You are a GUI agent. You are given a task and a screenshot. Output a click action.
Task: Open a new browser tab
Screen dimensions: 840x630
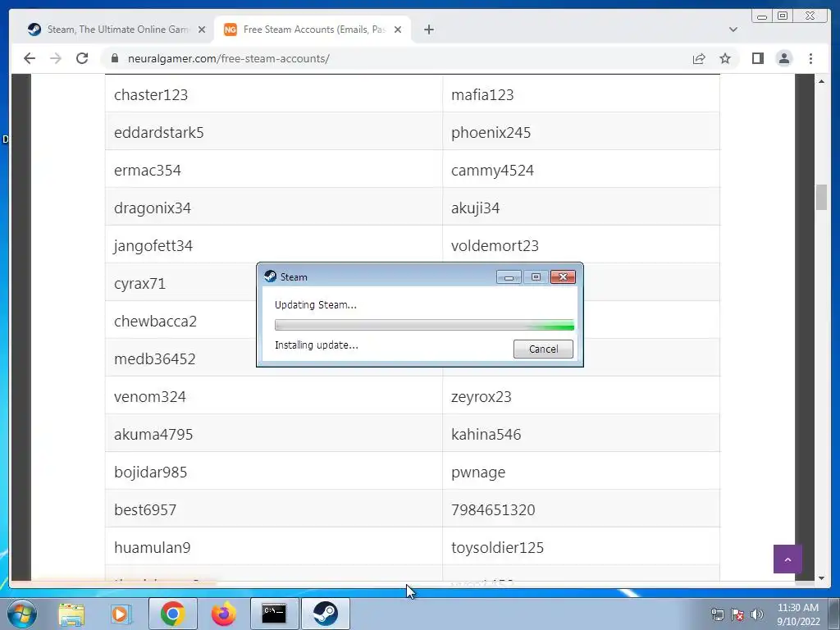[428, 30]
